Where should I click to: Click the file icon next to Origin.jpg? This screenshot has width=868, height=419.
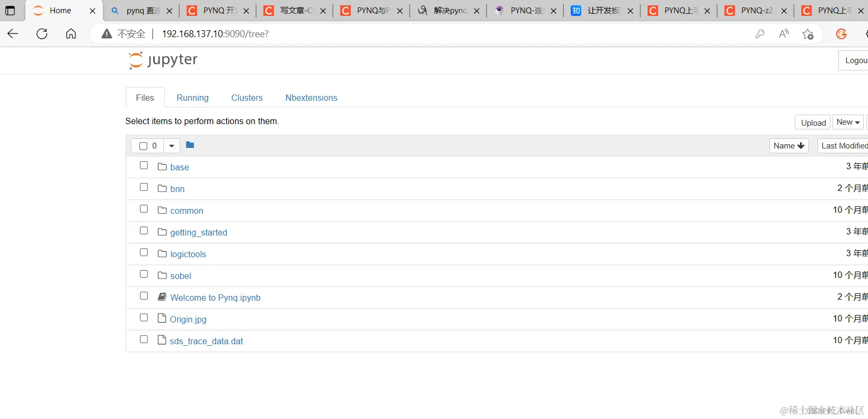[x=162, y=318]
